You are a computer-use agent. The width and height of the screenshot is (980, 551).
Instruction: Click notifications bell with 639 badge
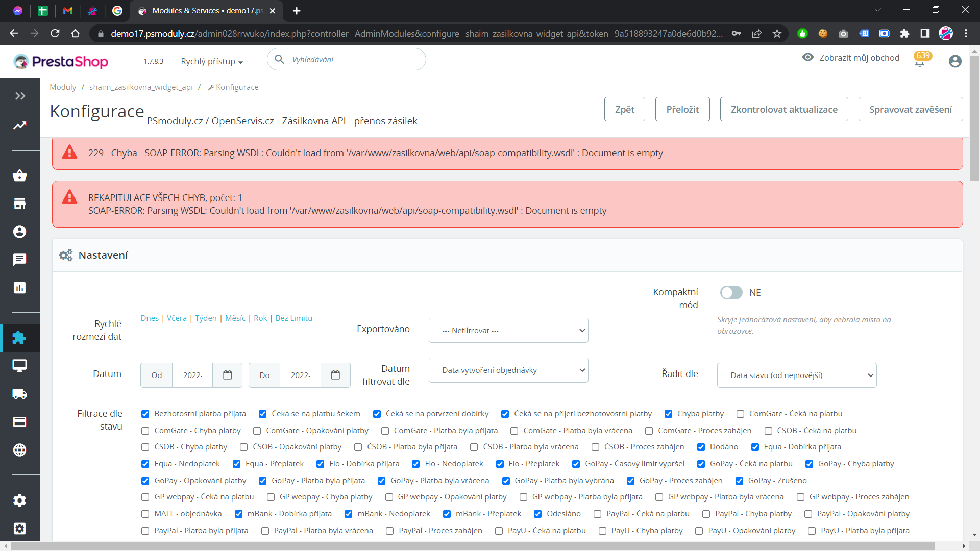[x=920, y=61]
